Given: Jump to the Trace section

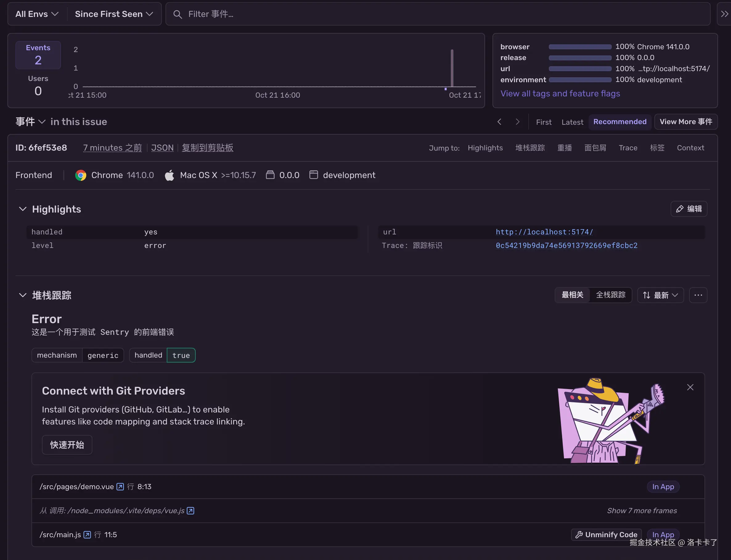Looking at the screenshot, I should point(628,148).
